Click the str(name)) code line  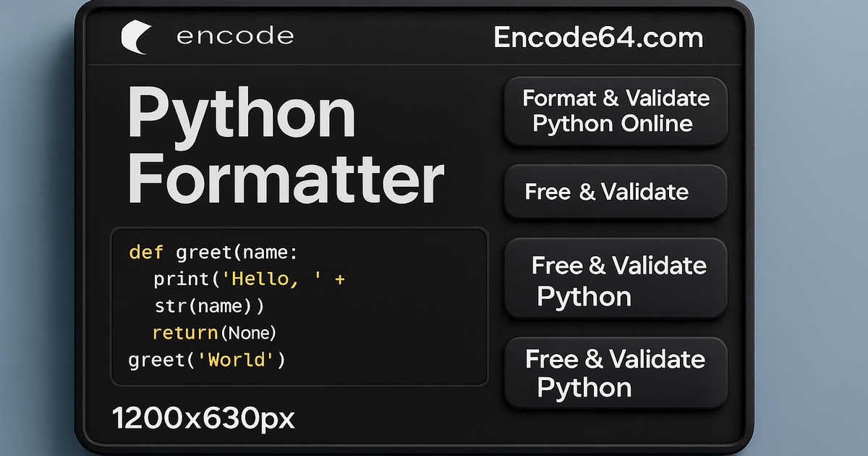click(x=210, y=306)
